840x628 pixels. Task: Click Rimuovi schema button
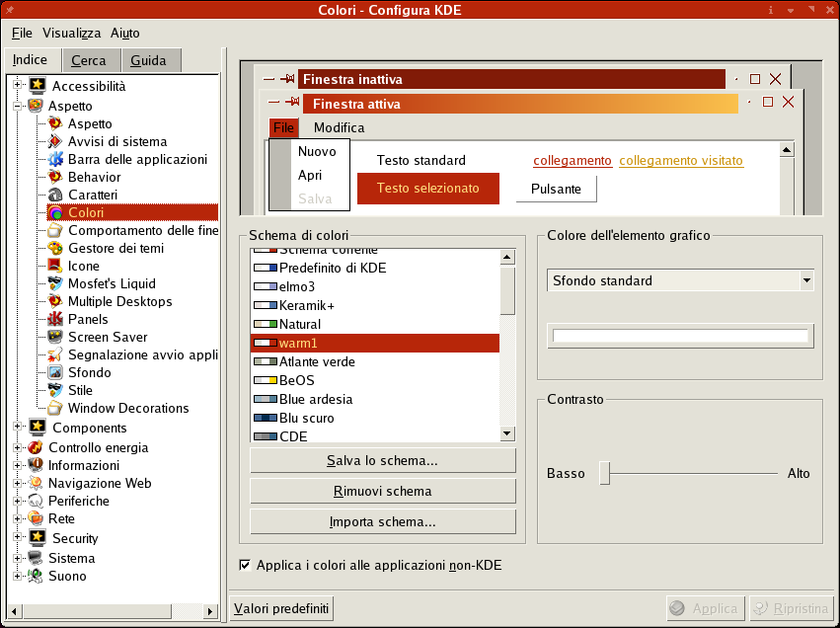[383, 492]
